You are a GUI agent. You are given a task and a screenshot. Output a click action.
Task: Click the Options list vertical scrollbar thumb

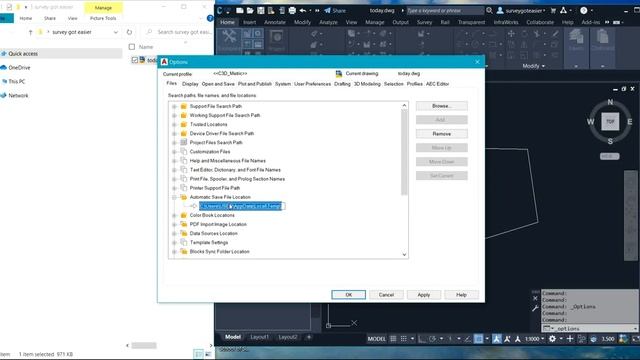(x=404, y=152)
